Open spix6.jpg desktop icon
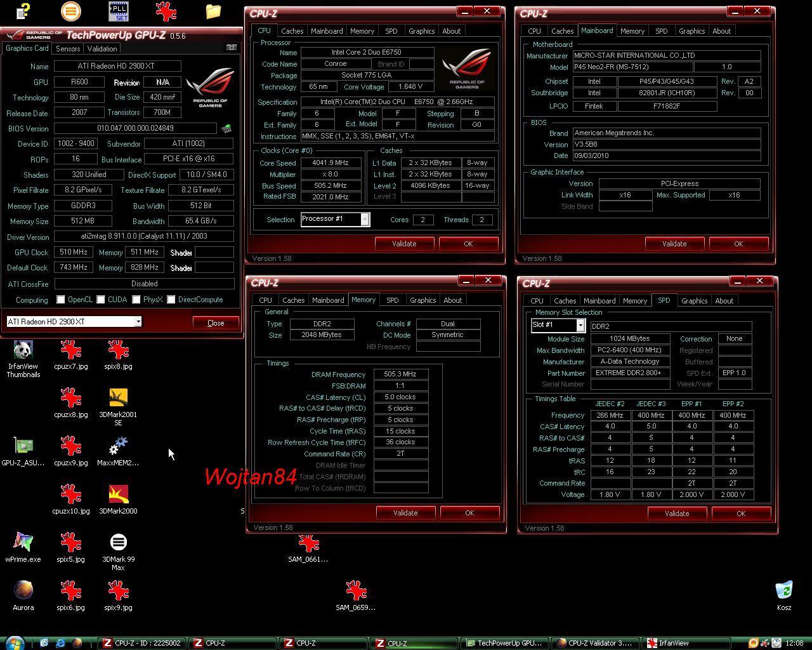 pos(71,596)
